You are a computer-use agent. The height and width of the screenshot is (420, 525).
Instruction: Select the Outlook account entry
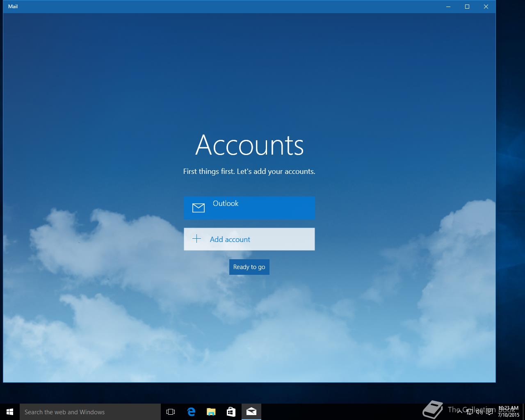point(249,208)
